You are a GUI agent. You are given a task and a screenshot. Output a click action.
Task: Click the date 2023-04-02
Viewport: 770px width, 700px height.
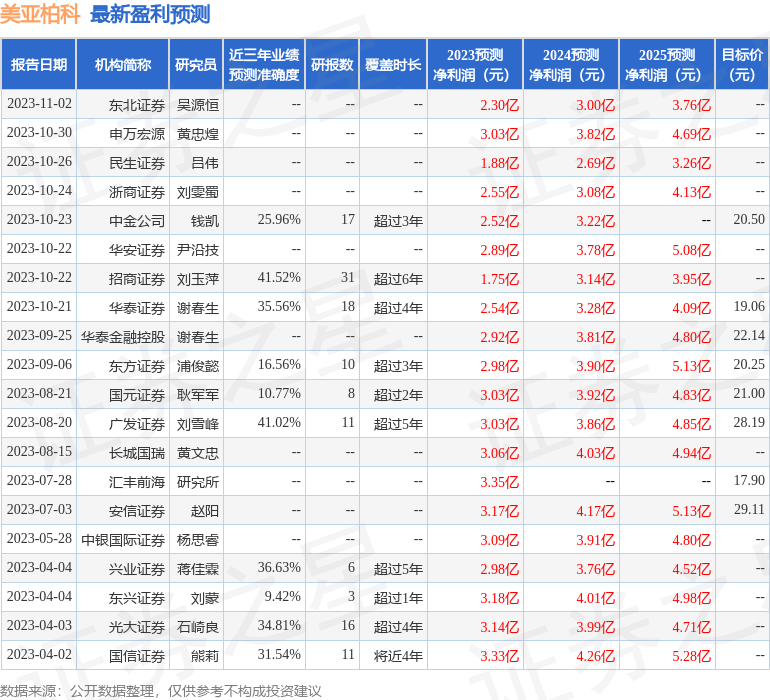click(x=39, y=654)
